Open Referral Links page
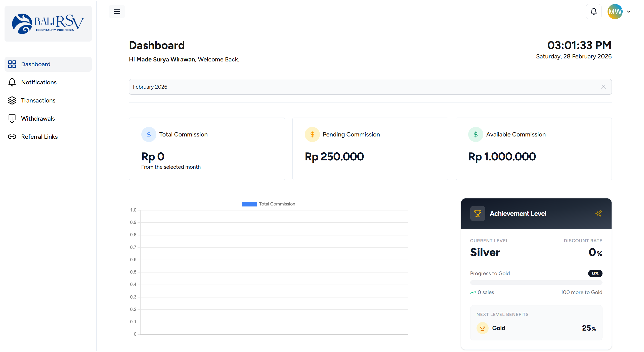Viewport: 644px width, 352px height. 39,137
